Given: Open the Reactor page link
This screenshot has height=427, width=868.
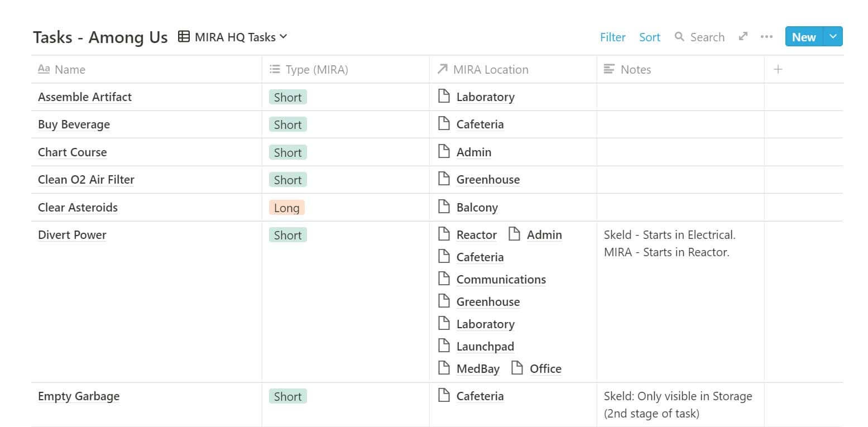Looking at the screenshot, I should pyautogui.click(x=476, y=235).
